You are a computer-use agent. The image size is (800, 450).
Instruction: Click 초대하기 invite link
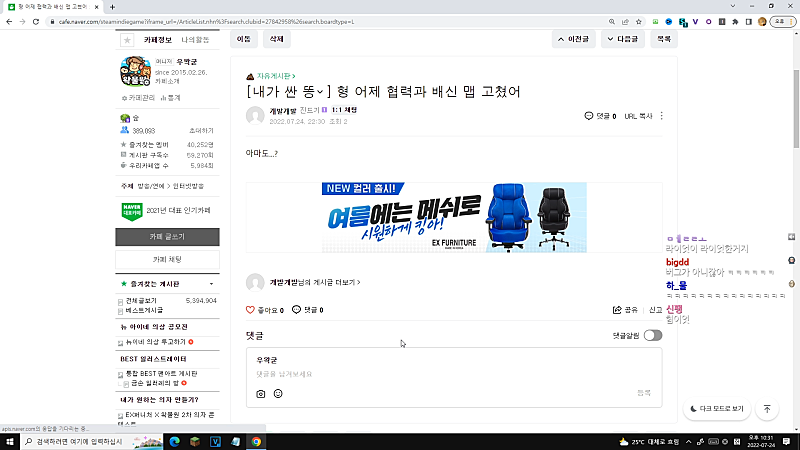pyautogui.click(x=201, y=131)
